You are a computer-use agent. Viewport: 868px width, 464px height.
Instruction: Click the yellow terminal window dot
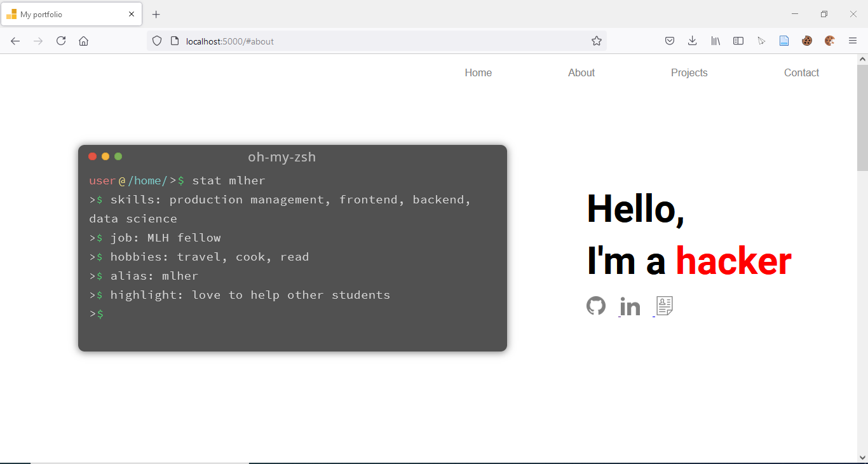click(x=105, y=156)
